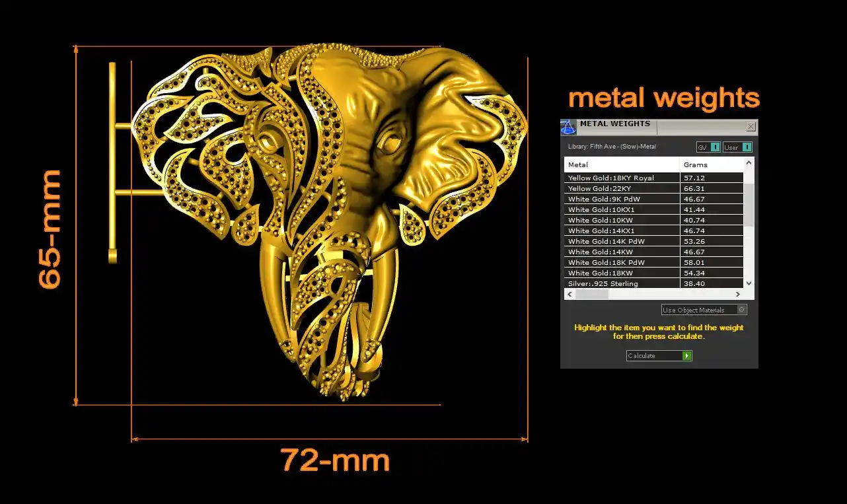Click the scroll up arrow in metal list
Screen dimensions: 847x504
749,163
